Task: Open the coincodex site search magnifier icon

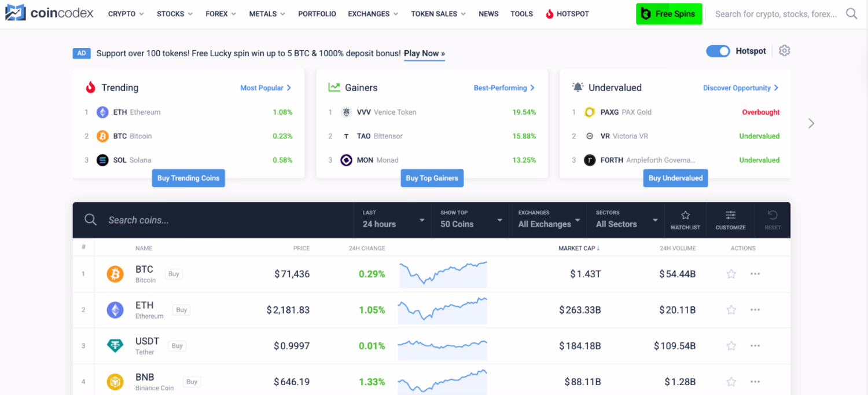Action: [851, 13]
